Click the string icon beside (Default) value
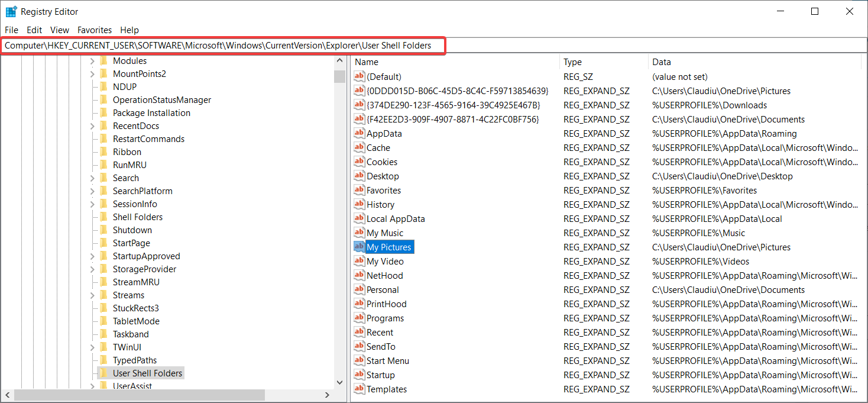 359,76
